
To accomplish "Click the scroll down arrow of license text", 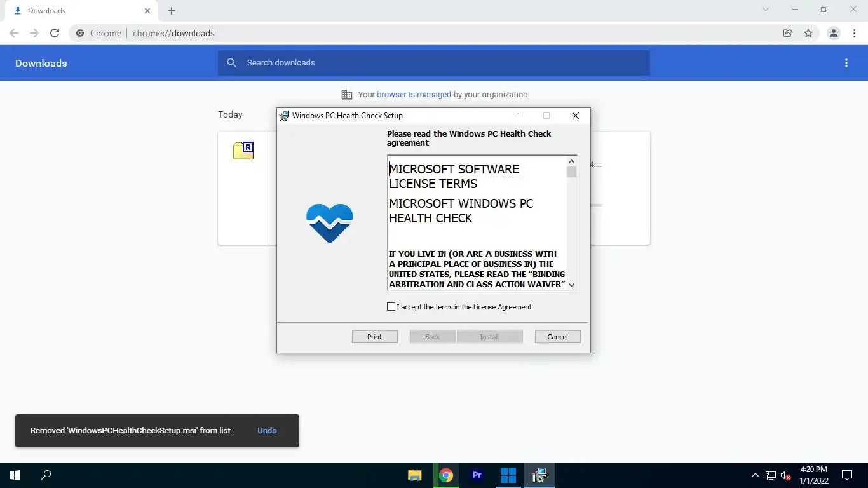I will pyautogui.click(x=571, y=285).
